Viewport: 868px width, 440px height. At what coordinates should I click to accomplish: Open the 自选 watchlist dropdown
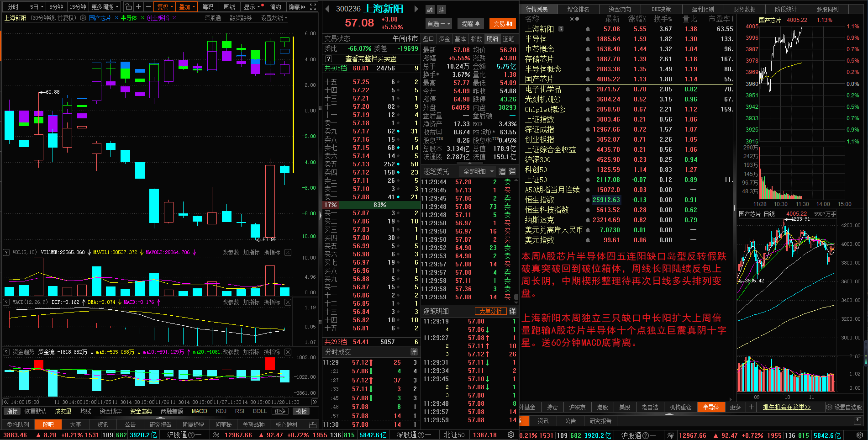tap(439, 24)
